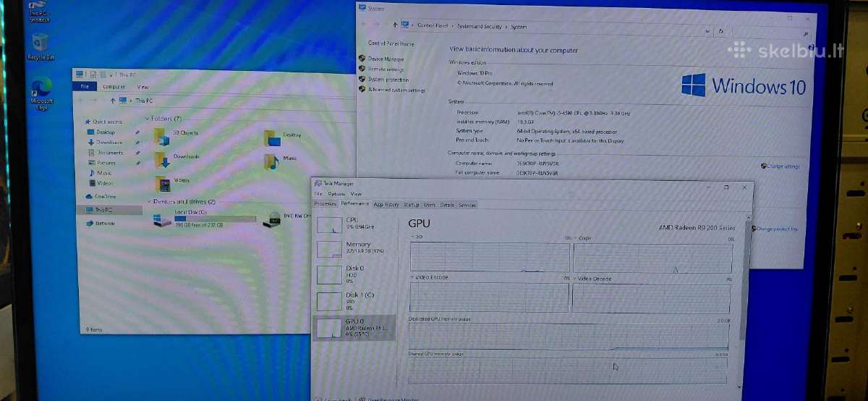Switch to the Startup tab in Task Manager
The height and width of the screenshot is (401, 868).
click(x=412, y=205)
